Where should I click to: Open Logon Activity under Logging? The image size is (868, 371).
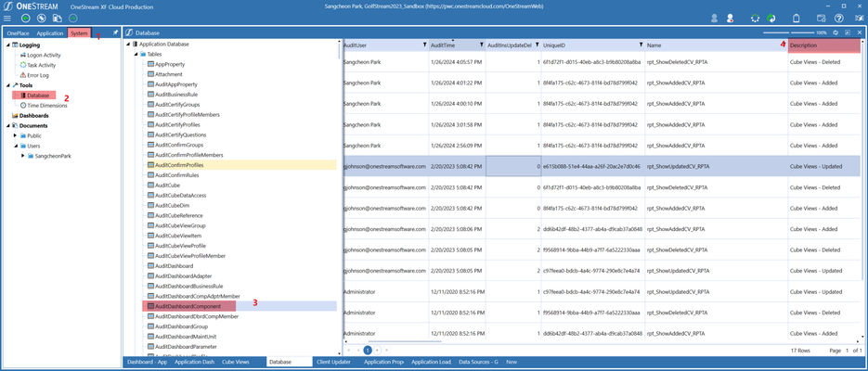(x=44, y=56)
